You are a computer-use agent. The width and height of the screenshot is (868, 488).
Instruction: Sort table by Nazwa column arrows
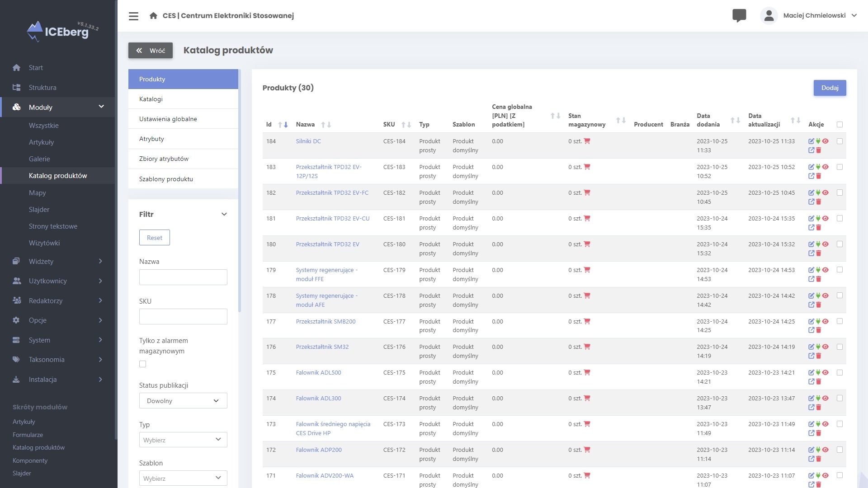click(326, 125)
